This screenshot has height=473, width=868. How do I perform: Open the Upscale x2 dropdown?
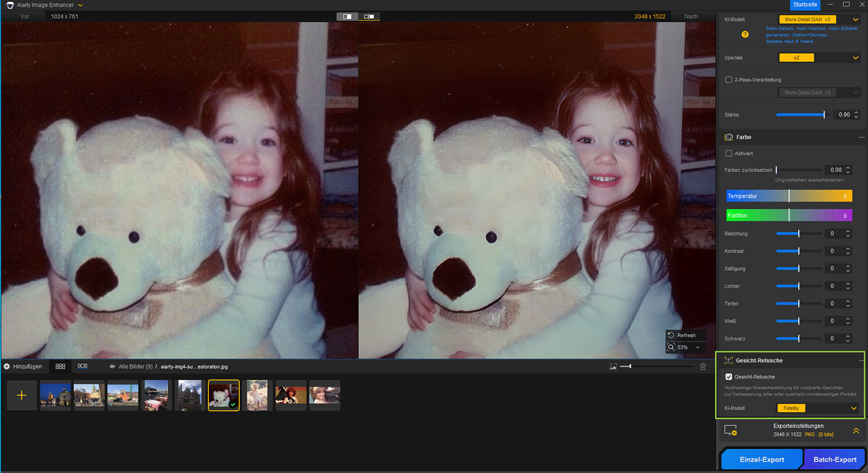click(x=819, y=58)
